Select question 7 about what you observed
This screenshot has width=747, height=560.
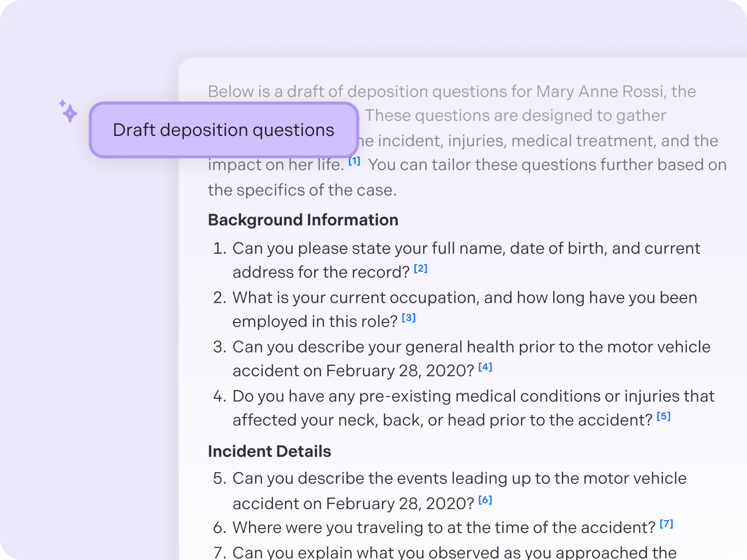pos(445,552)
